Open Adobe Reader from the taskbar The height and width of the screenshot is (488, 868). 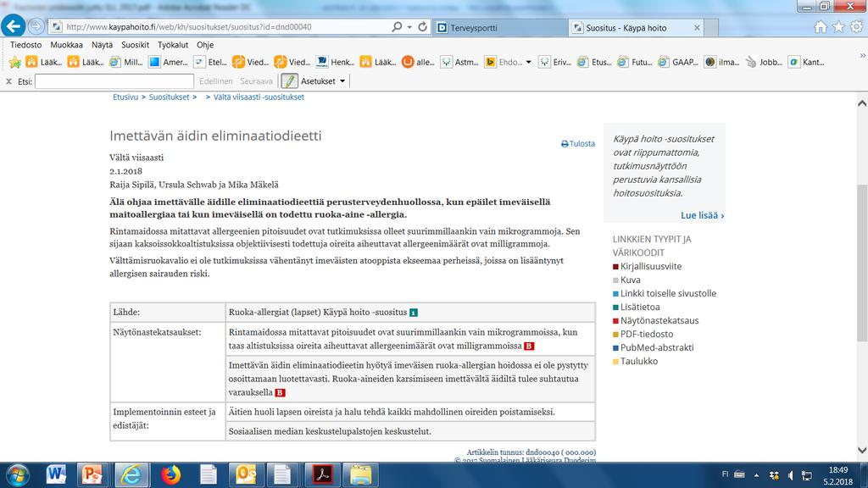[322, 474]
